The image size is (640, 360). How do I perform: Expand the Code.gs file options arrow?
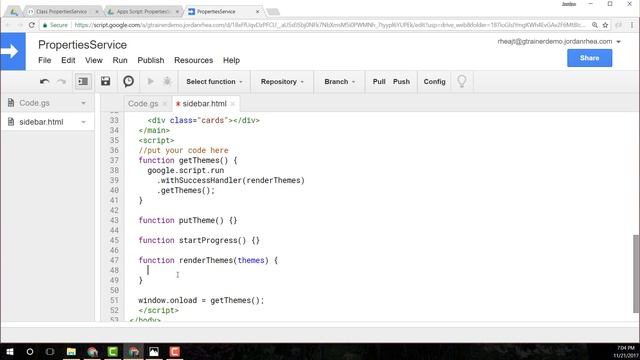(83, 103)
